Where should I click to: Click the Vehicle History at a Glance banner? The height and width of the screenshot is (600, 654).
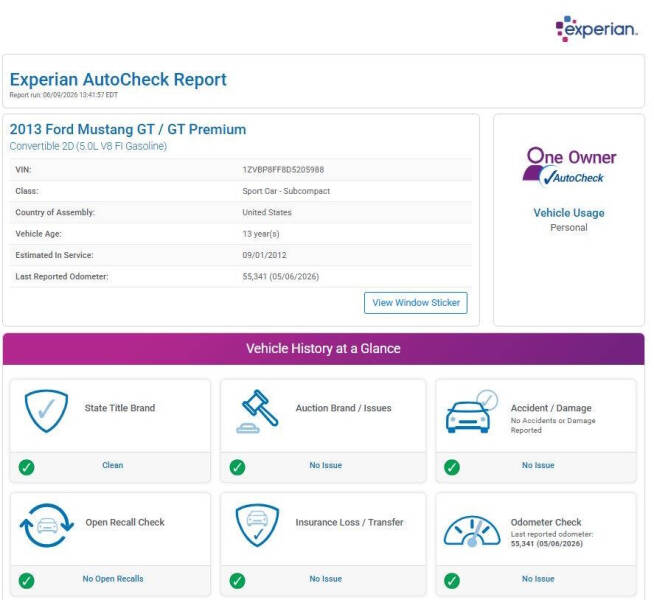[324, 349]
